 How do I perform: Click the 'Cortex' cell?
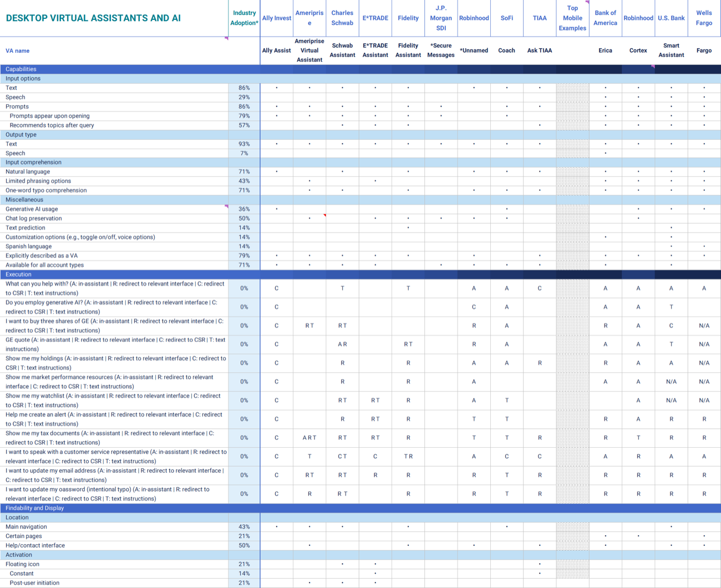click(638, 50)
